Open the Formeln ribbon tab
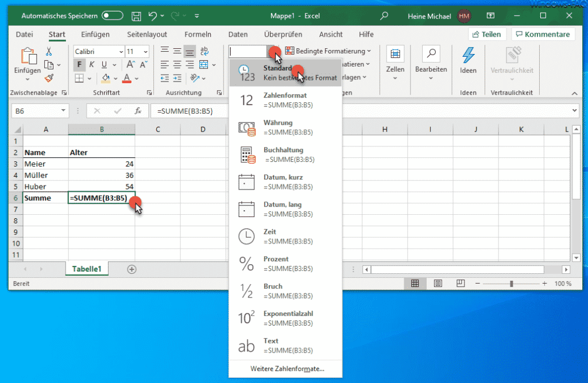The width and height of the screenshot is (588, 383). 198,34
